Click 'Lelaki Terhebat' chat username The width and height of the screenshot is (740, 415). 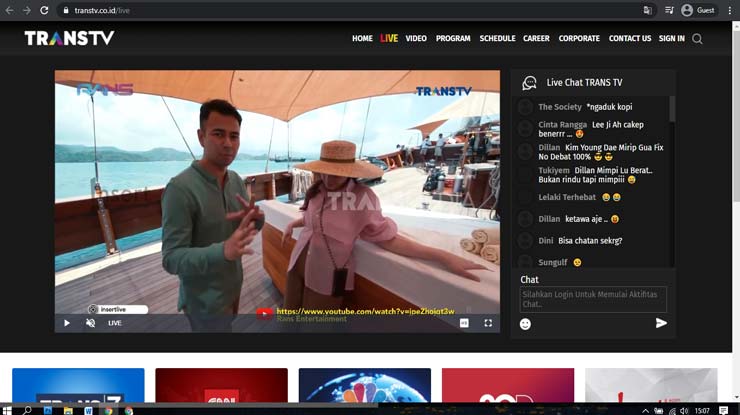tap(567, 197)
